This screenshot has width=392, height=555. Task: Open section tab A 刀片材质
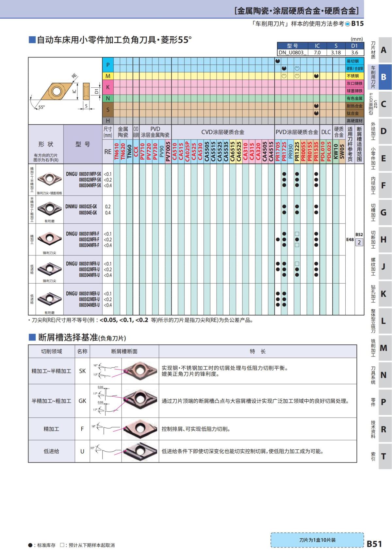pyautogui.click(x=380, y=50)
